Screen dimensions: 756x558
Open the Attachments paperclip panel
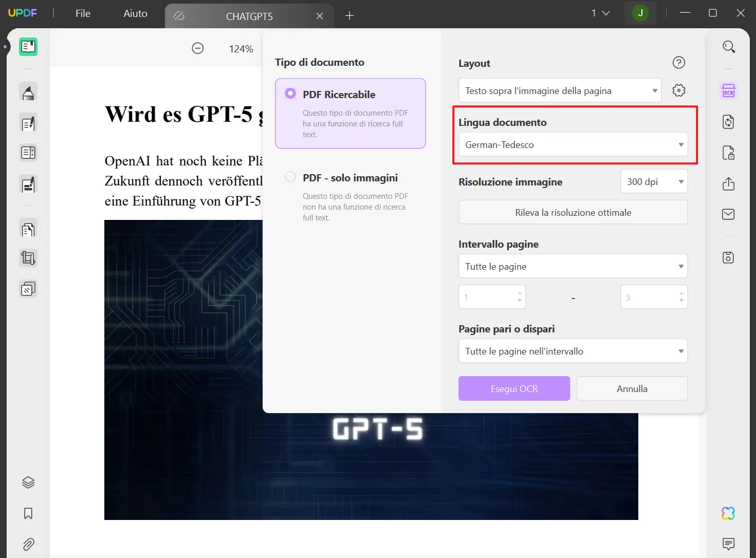pos(28,544)
